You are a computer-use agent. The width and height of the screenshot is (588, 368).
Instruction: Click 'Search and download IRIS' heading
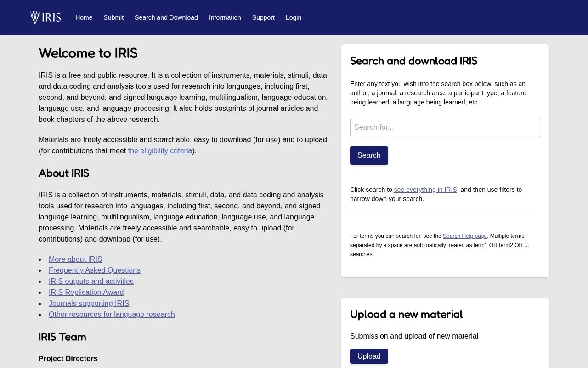[413, 61]
